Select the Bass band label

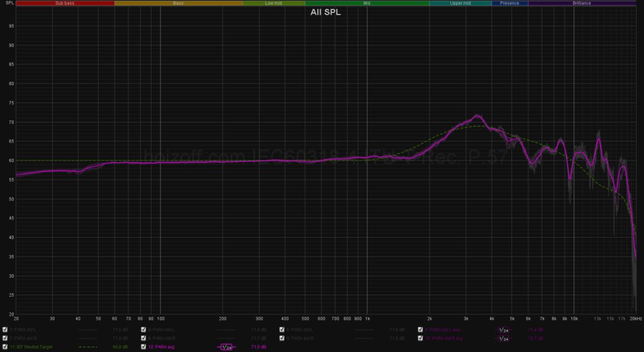click(x=178, y=3)
